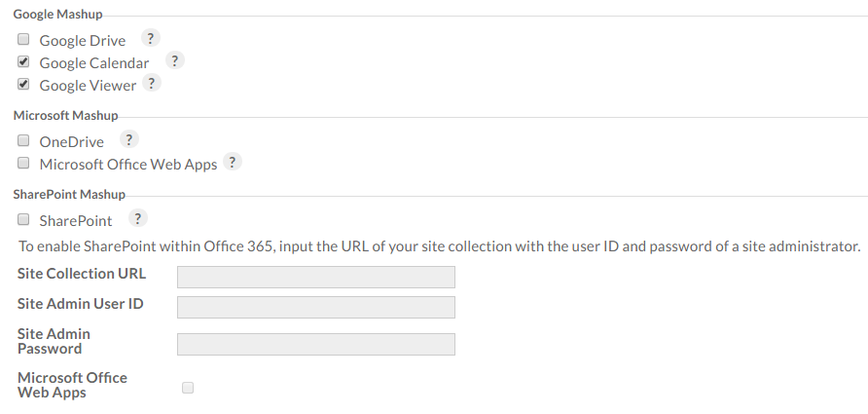Tick the OneDrive checkbox
Screen dimensions: 868x414
(x=23, y=141)
